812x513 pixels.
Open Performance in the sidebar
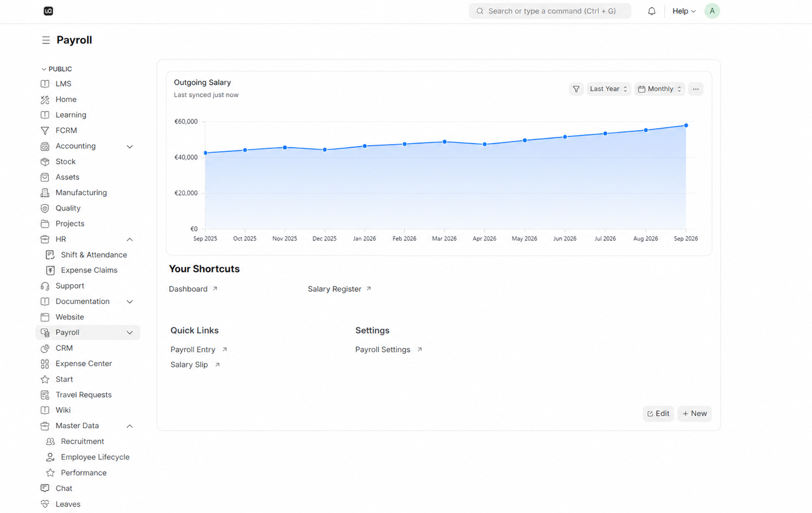[x=83, y=472]
